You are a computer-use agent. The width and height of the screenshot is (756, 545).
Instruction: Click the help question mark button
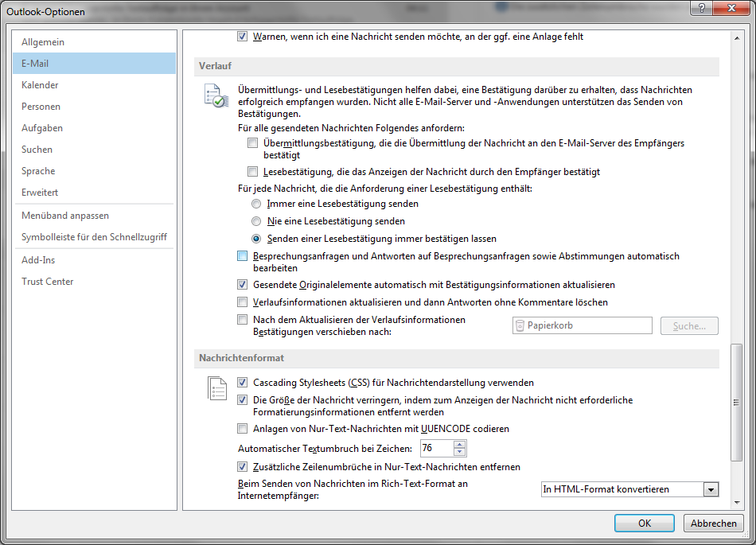pos(702,8)
